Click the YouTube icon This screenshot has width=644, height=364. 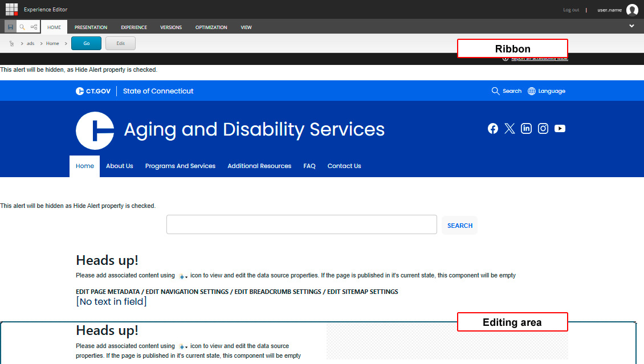(x=560, y=128)
